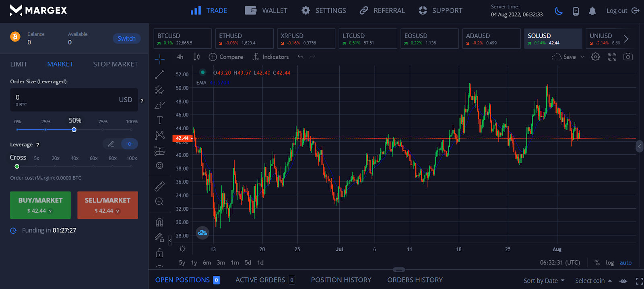Viewport: 644px width, 289px height.
Task: Open chart settings gear in the top chart toolbar
Action: (595, 57)
